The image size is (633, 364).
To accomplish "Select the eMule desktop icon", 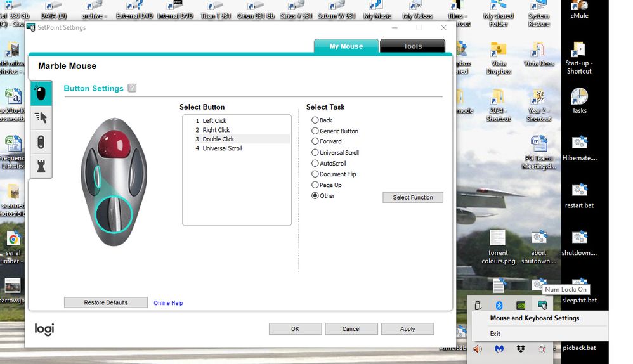I will coord(579,10).
